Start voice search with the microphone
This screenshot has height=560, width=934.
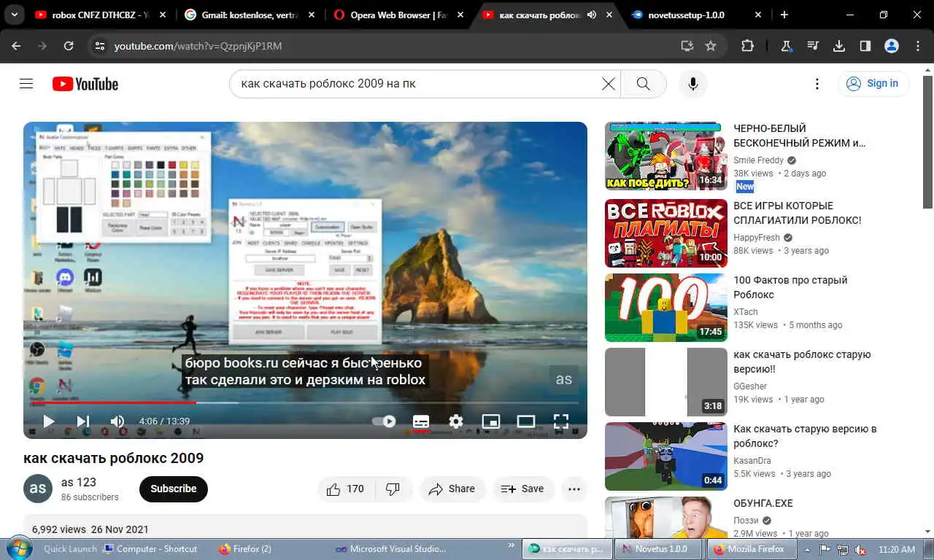click(x=693, y=84)
